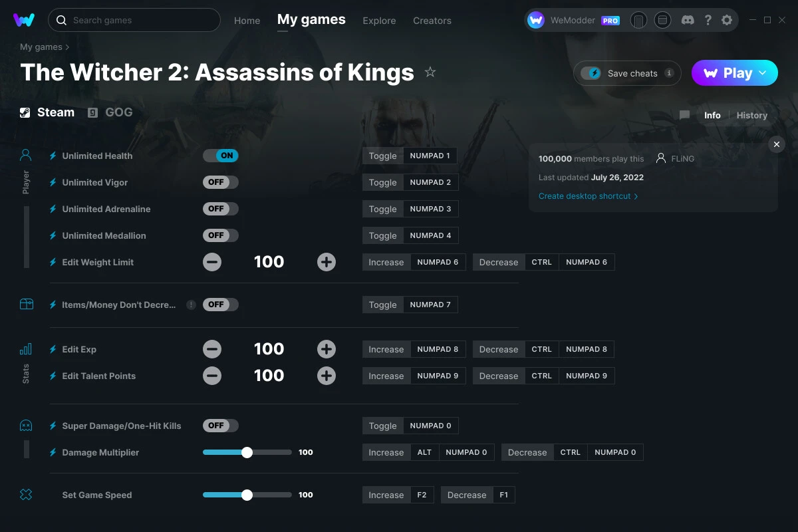
Task: Turn on Super Damage/One-Hit Kills
Action: 220,425
